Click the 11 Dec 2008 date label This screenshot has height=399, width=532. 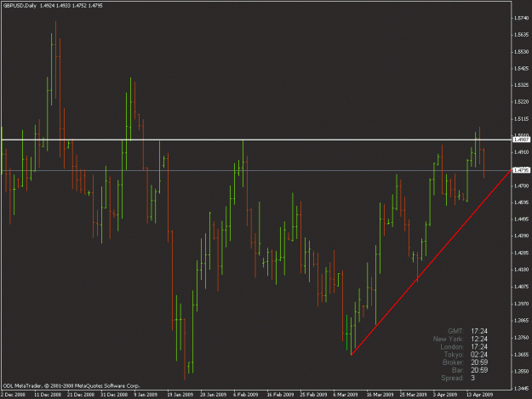[x=48, y=395]
